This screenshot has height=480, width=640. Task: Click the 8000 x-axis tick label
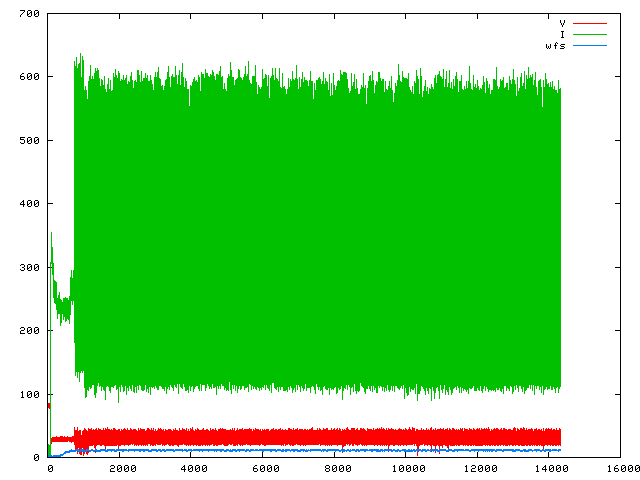(x=335, y=468)
